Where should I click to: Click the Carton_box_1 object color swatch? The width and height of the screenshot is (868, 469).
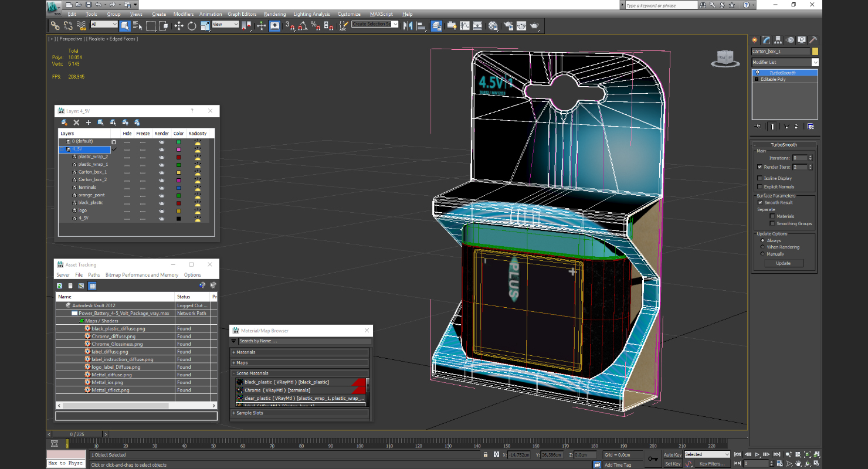(x=815, y=52)
